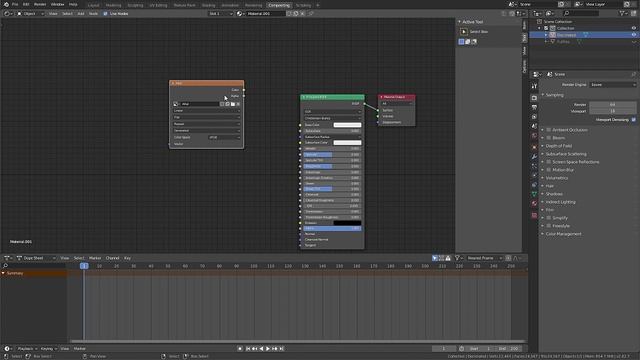
Task: Unlink material with the X icon
Action: click(x=302, y=13)
